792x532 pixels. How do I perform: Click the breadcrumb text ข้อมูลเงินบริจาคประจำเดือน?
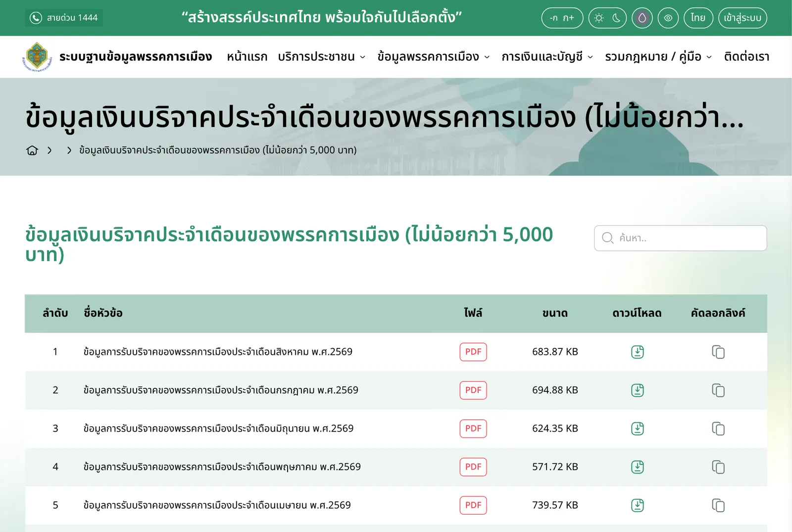click(218, 150)
